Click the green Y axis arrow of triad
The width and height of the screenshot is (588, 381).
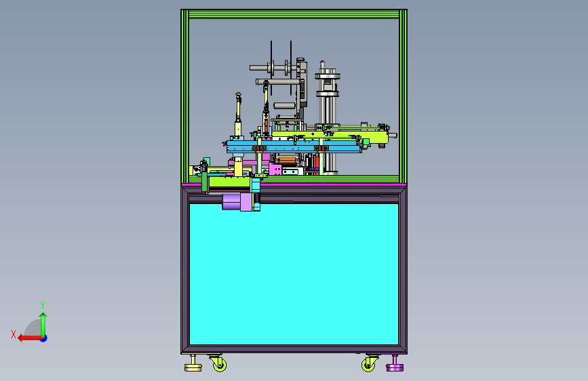pos(43,324)
